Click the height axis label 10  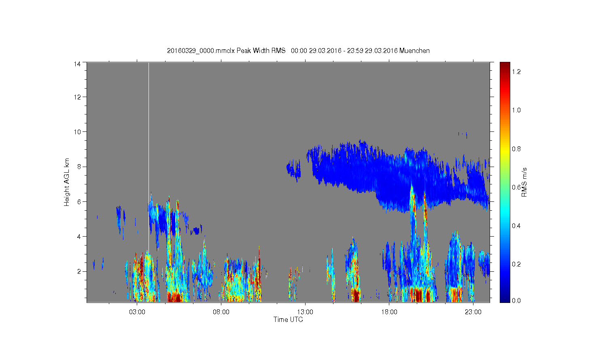(x=78, y=132)
